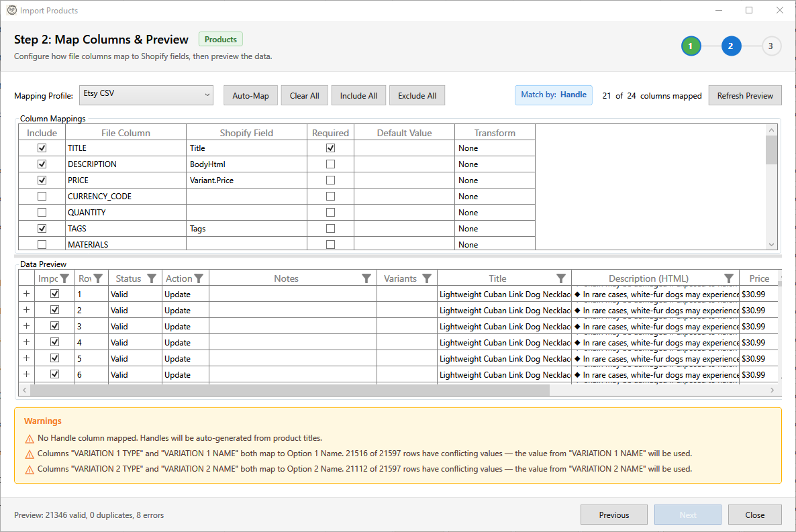Click Refresh Preview
796x532 pixels.
pyautogui.click(x=745, y=95)
